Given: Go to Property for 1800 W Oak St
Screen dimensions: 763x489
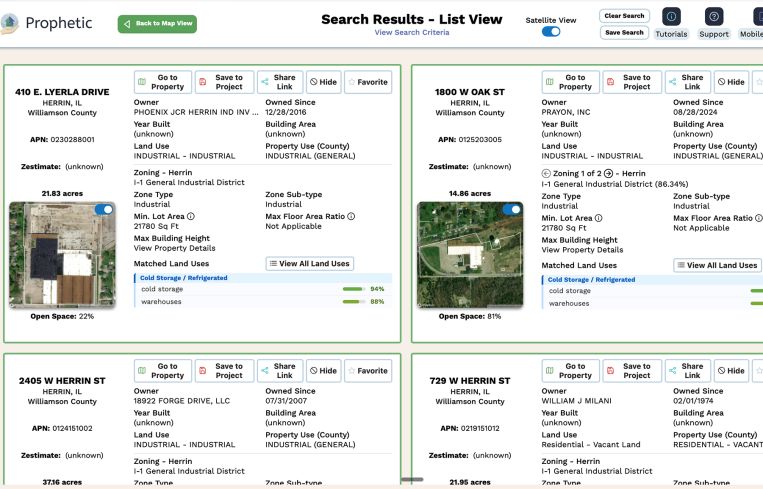Looking at the screenshot, I should point(570,82).
